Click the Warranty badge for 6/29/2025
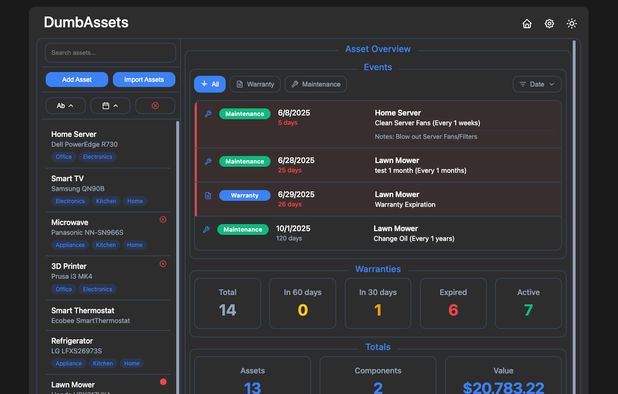Viewport: 618px width, 394px height. point(245,195)
